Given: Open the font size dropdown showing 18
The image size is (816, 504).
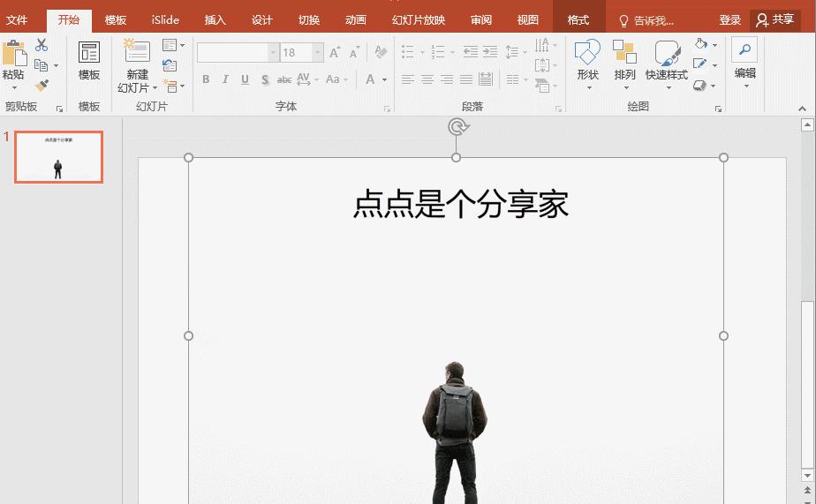Looking at the screenshot, I should [x=318, y=53].
